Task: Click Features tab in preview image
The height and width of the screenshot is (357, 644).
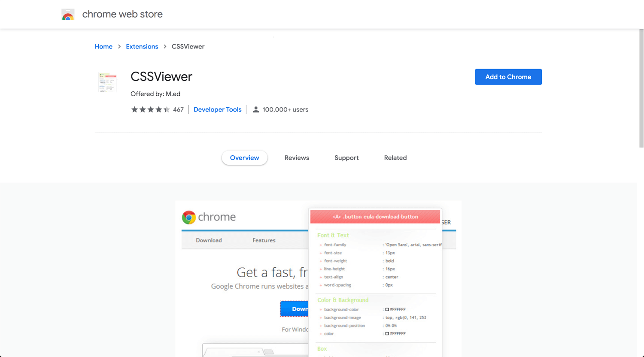Action: coord(264,240)
